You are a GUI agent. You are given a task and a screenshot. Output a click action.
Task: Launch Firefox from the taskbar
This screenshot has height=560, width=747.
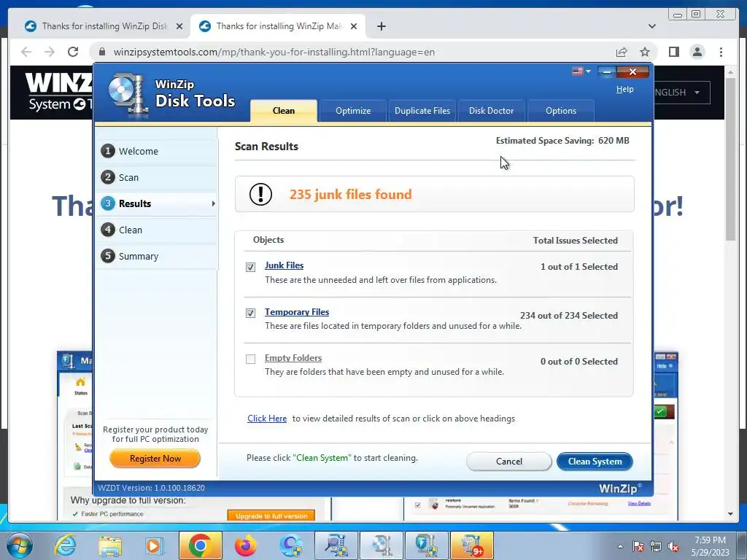point(245,545)
